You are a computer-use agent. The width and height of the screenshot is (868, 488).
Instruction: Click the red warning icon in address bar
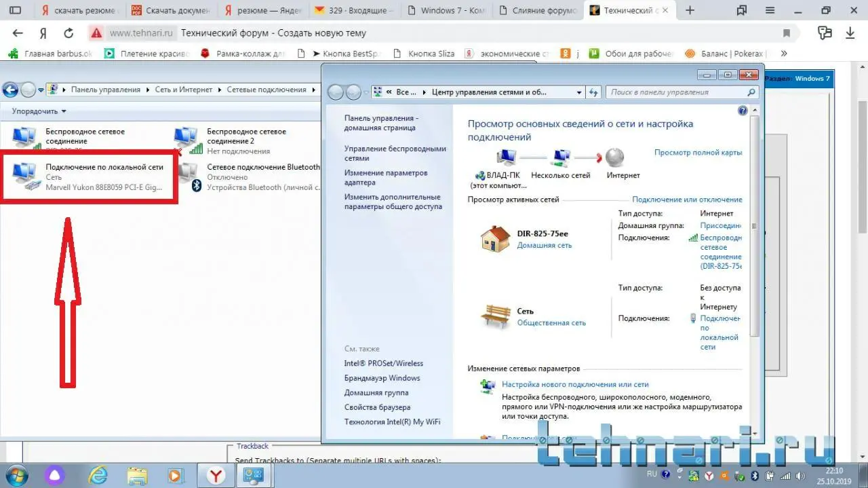coord(96,33)
